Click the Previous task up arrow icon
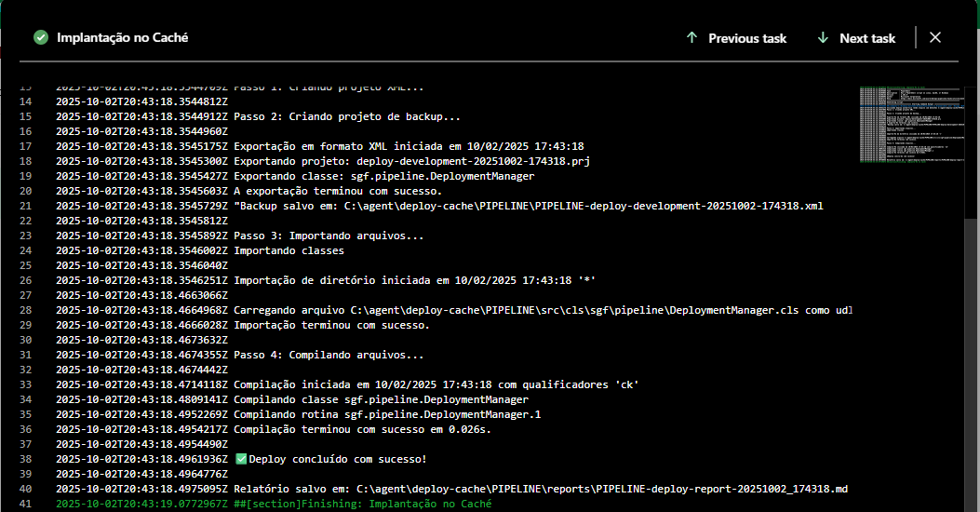The width and height of the screenshot is (980, 512). (x=691, y=38)
